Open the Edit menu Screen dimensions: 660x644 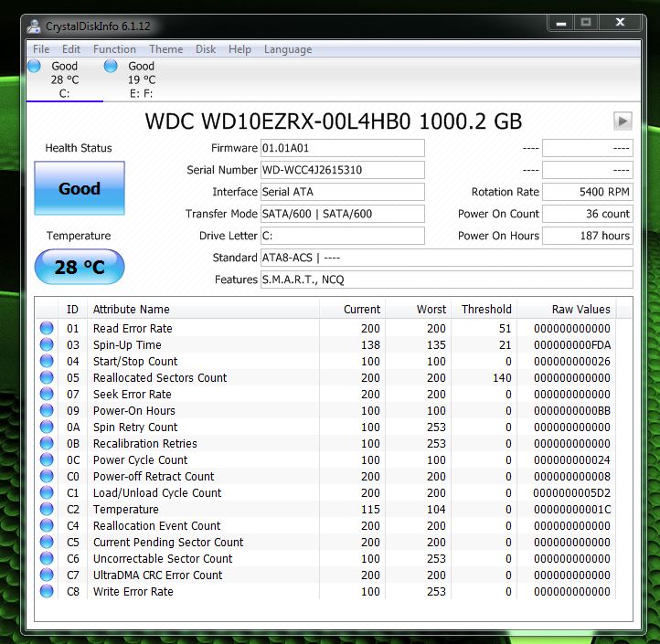71,49
